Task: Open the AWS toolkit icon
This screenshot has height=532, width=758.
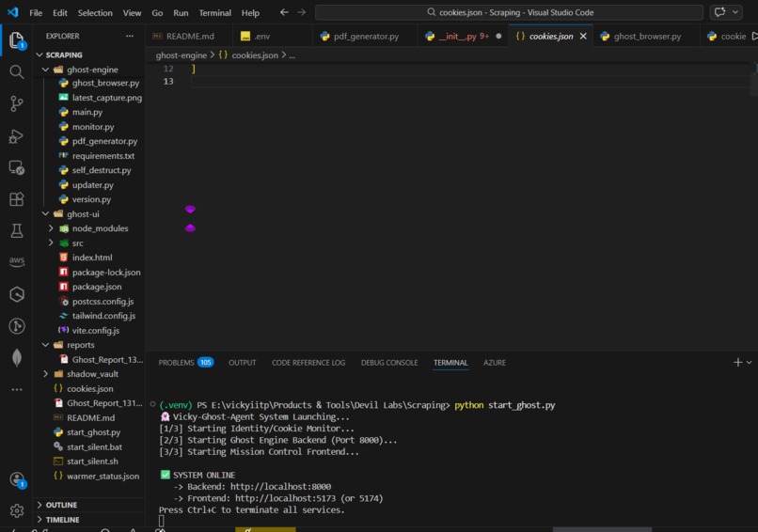Action: (x=16, y=261)
